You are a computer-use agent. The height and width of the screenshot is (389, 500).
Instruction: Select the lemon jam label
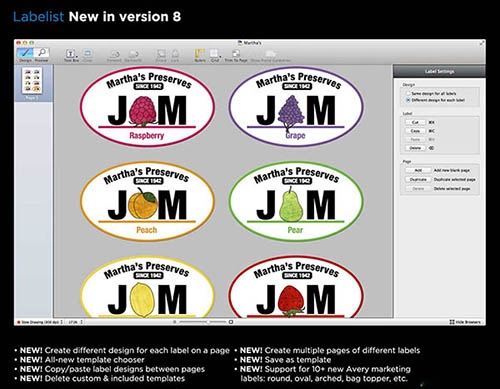(147, 287)
